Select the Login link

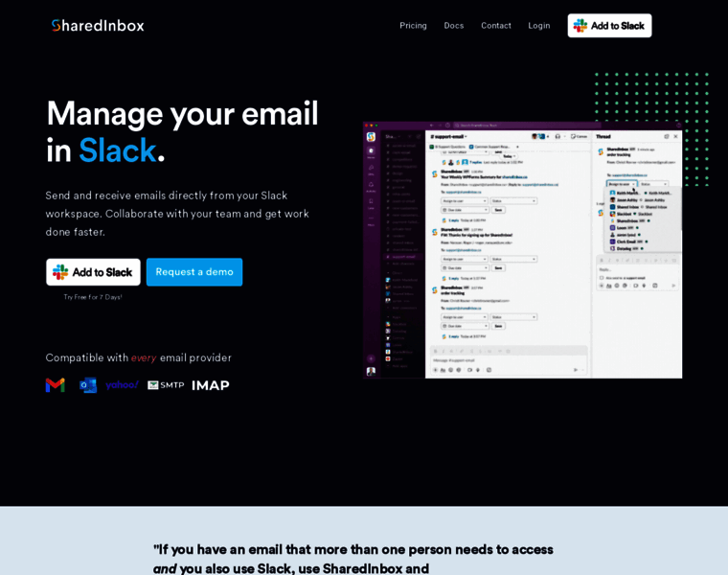click(539, 26)
